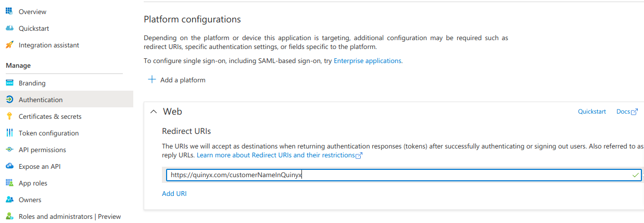The image size is (644, 223).
Task: Open the Web Quickstart link
Action: [x=592, y=111]
